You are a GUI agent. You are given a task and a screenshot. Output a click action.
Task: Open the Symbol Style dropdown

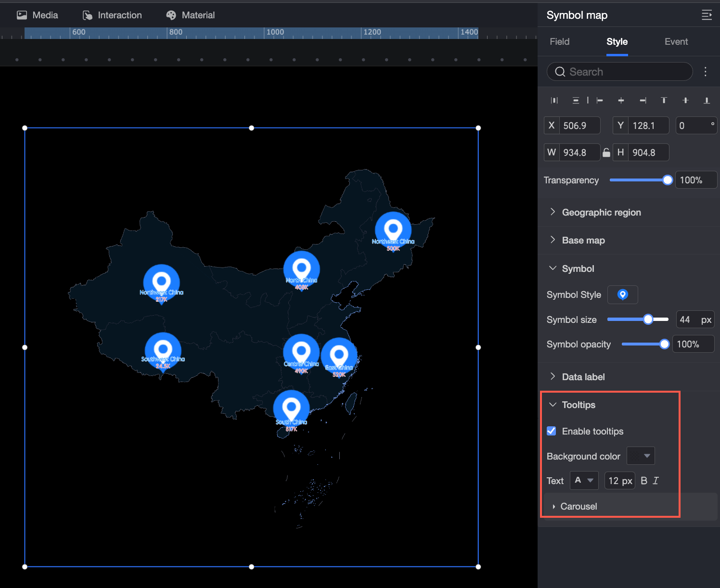point(623,294)
